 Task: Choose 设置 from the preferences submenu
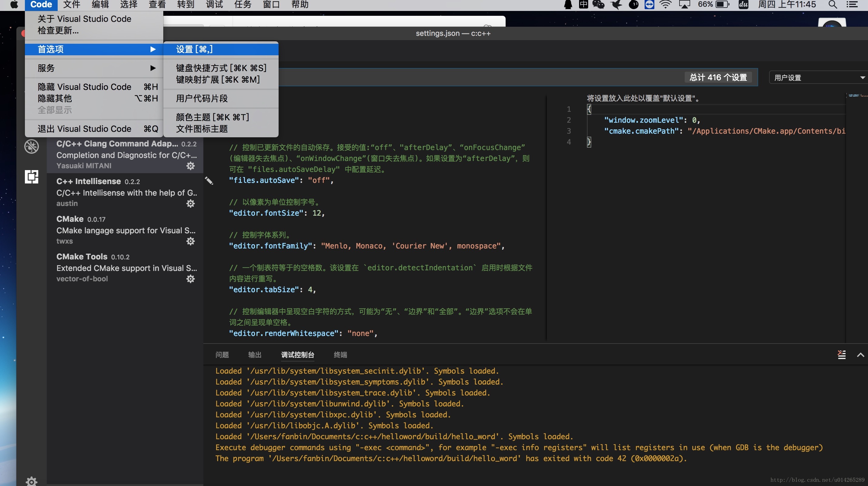coord(221,49)
